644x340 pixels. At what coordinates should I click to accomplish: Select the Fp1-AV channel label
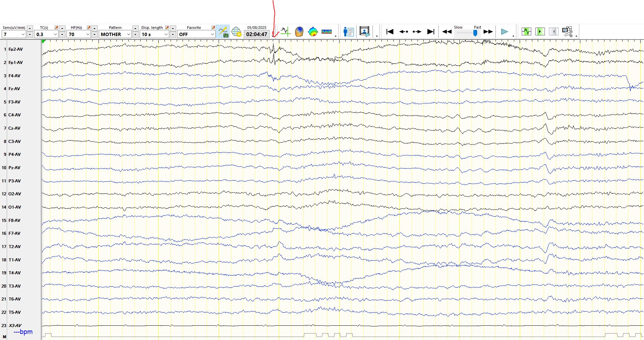coord(16,63)
